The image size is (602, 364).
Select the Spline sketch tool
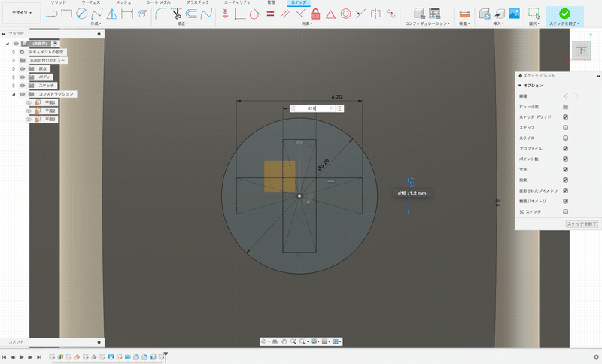point(97,14)
